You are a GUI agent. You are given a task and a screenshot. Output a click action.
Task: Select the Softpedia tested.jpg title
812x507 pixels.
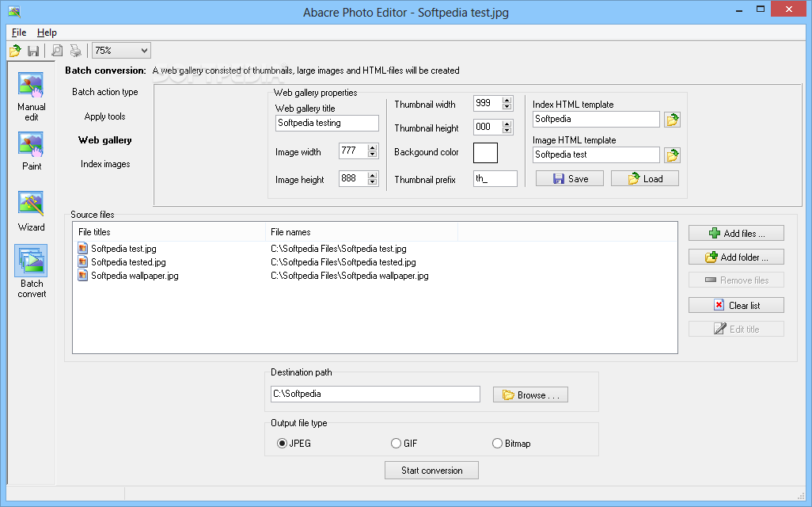[128, 261]
